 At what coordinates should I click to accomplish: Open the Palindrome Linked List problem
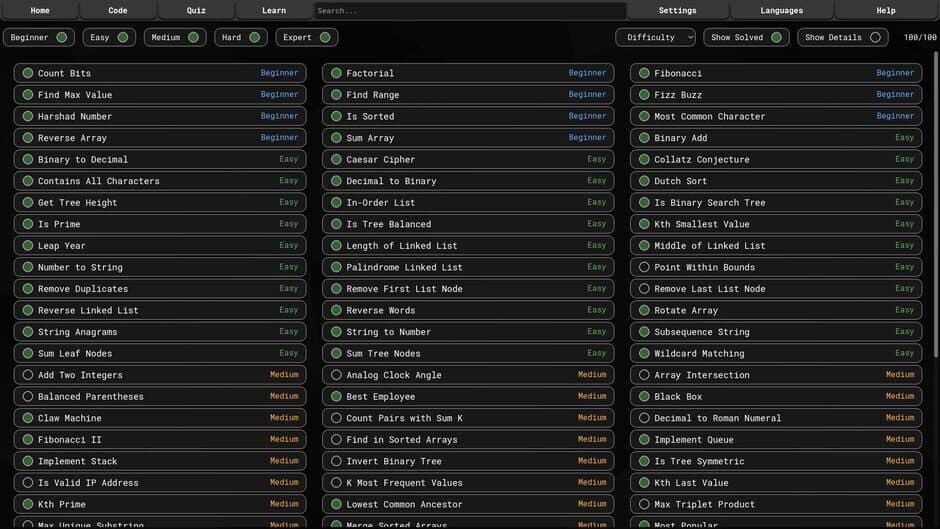pyautogui.click(x=468, y=267)
